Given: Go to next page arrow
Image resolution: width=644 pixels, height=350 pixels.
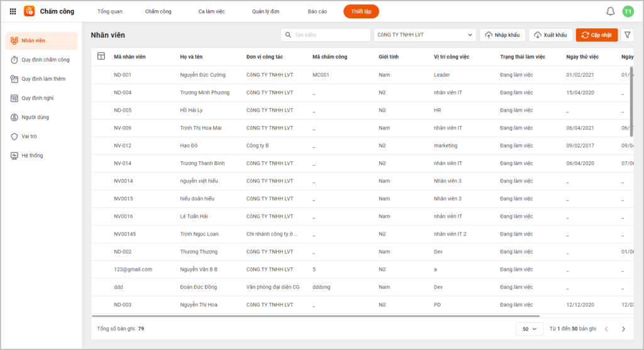Looking at the screenshot, I should coord(623,329).
